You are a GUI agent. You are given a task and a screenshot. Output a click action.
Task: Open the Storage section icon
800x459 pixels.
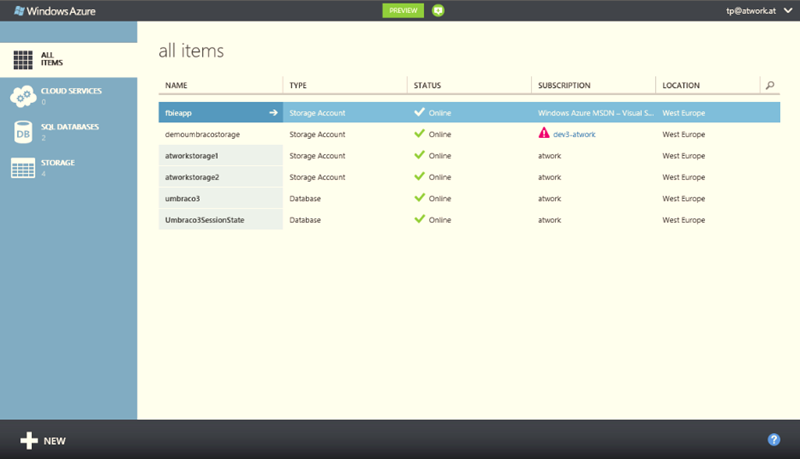pyautogui.click(x=23, y=168)
